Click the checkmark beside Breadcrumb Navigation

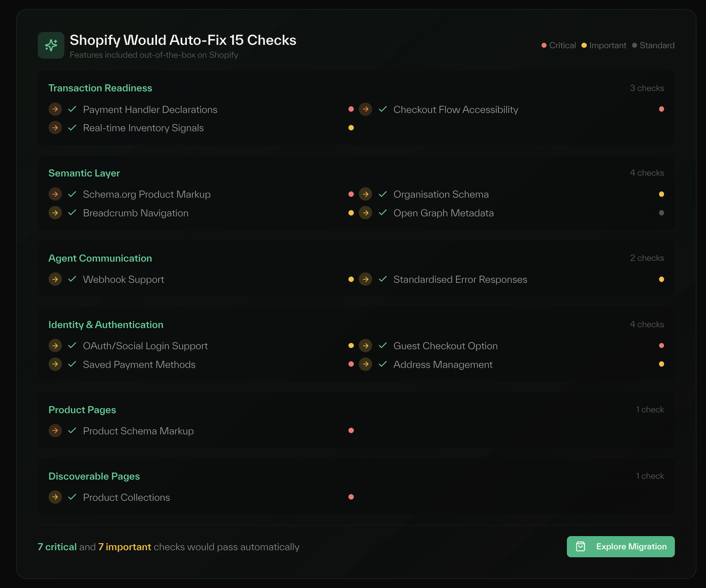coord(71,213)
